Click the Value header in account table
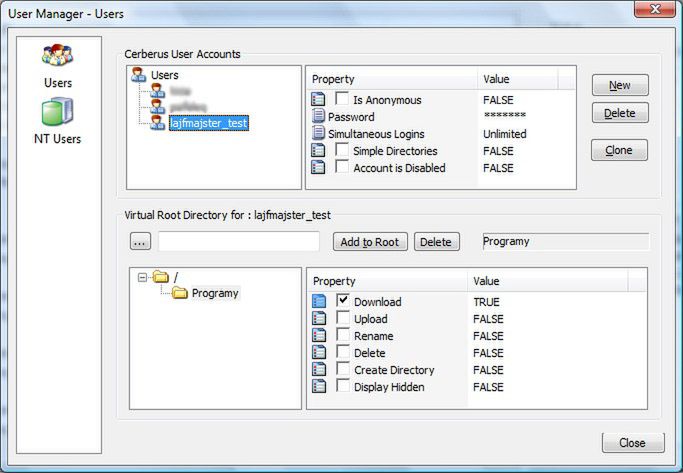The height and width of the screenshot is (473, 683). pyautogui.click(x=517, y=79)
